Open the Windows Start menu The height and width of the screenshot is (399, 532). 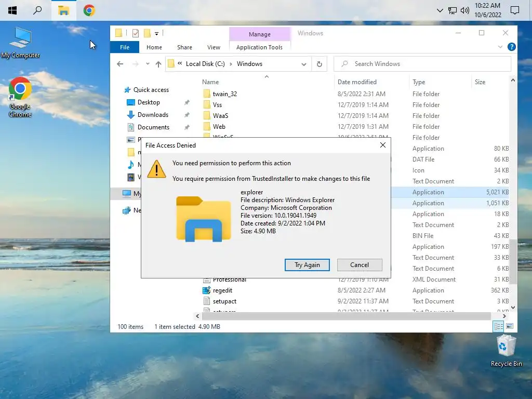12,10
